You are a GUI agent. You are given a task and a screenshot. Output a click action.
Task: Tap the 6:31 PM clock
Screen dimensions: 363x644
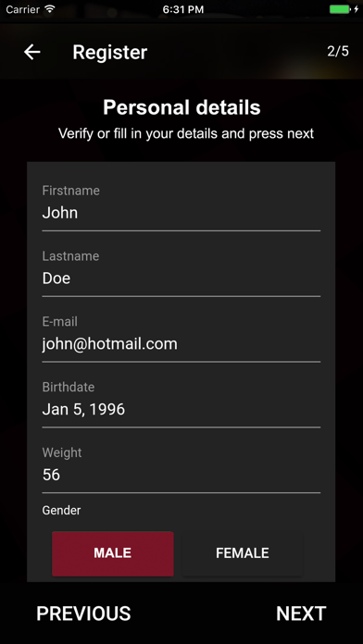(x=183, y=9)
